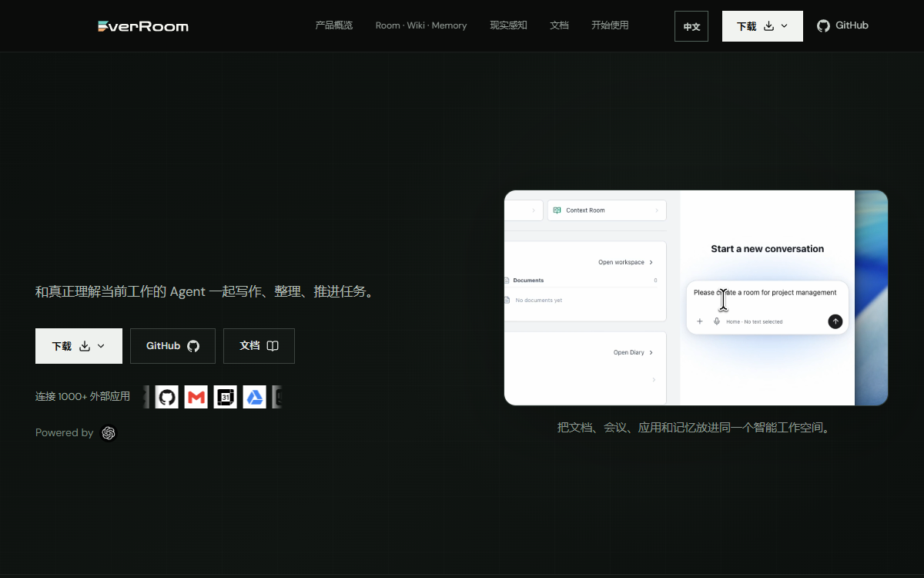Image resolution: width=924 pixels, height=578 pixels.
Task: Click Open workspace in the preview
Action: tap(625, 263)
